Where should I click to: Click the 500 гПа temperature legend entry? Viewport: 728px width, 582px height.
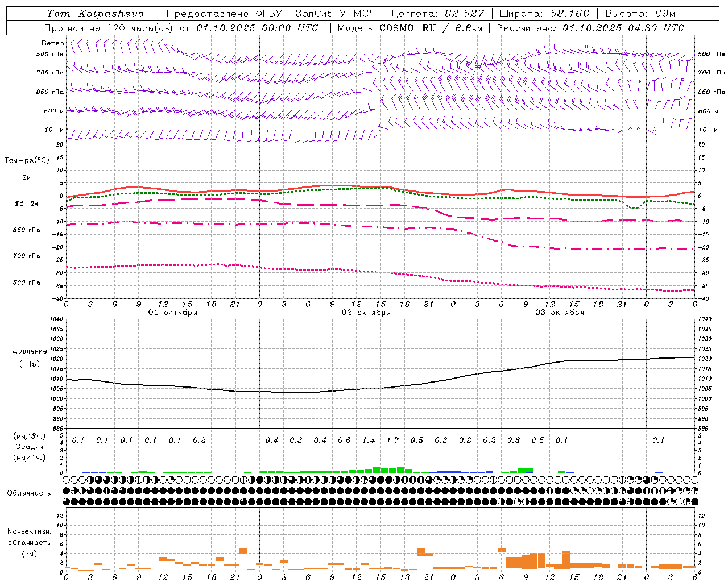point(27,282)
